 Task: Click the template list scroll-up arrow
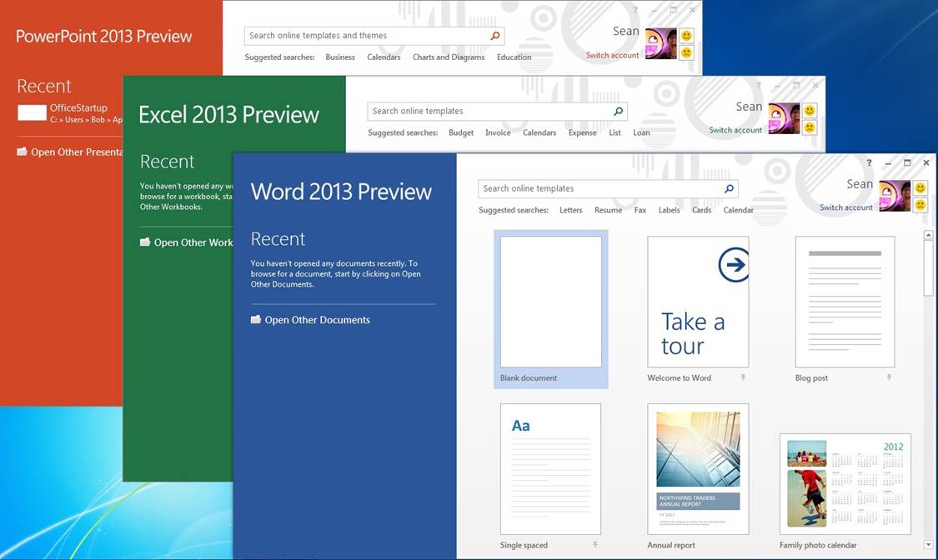pos(928,236)
